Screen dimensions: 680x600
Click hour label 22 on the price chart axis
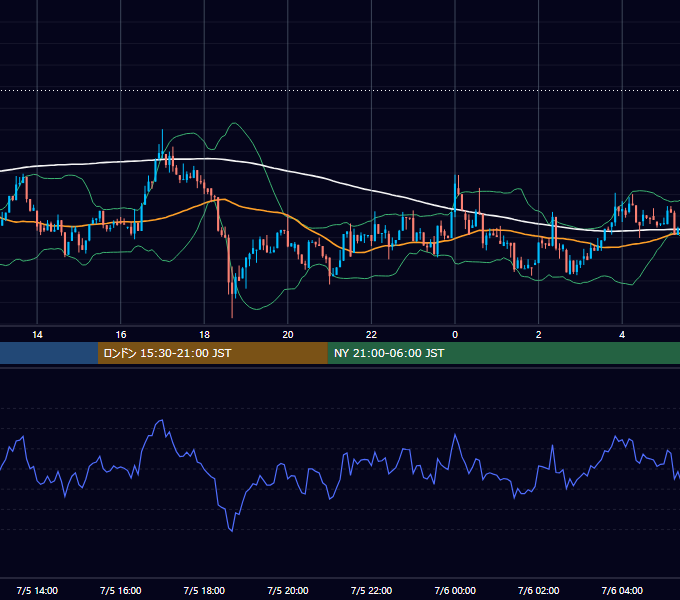pyautogui.click(x=371, y=335)
